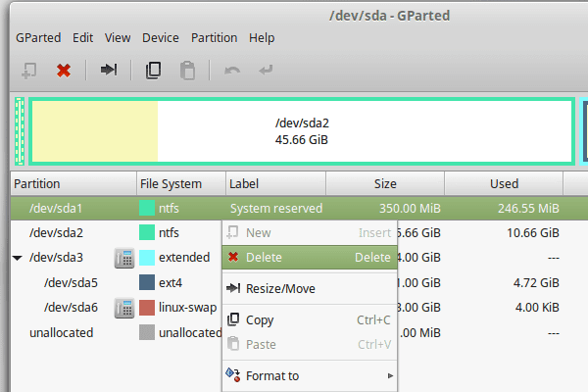588x392 pixels.
Task: Click the green ntfs swatch on /dev/sda2 row
Action: tap(147, 232)
